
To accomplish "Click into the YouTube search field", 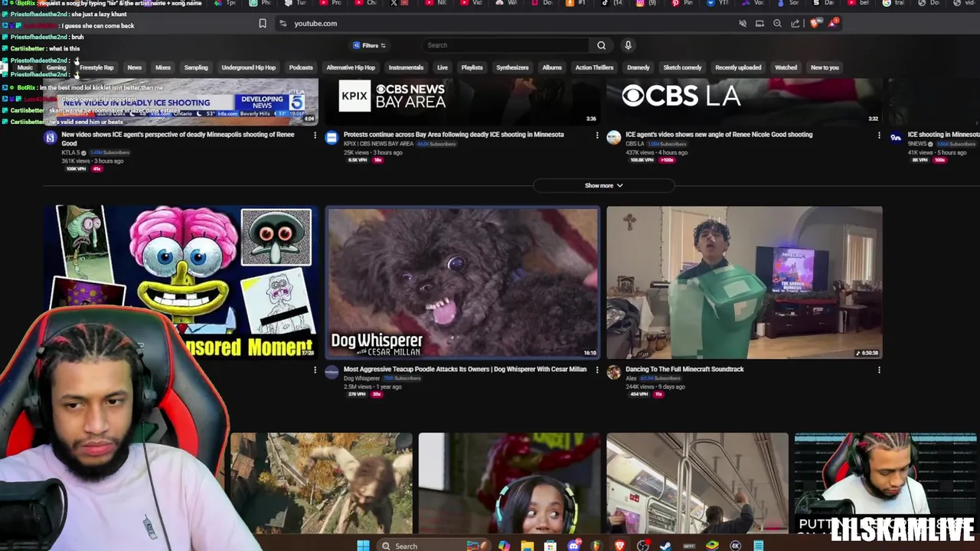I will pos(505,45).
